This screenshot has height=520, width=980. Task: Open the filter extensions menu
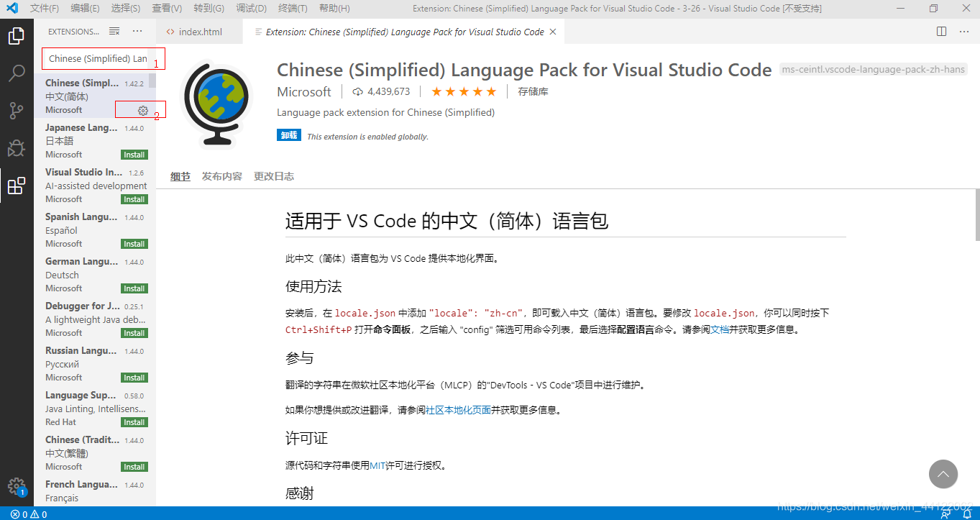[114, 31]
